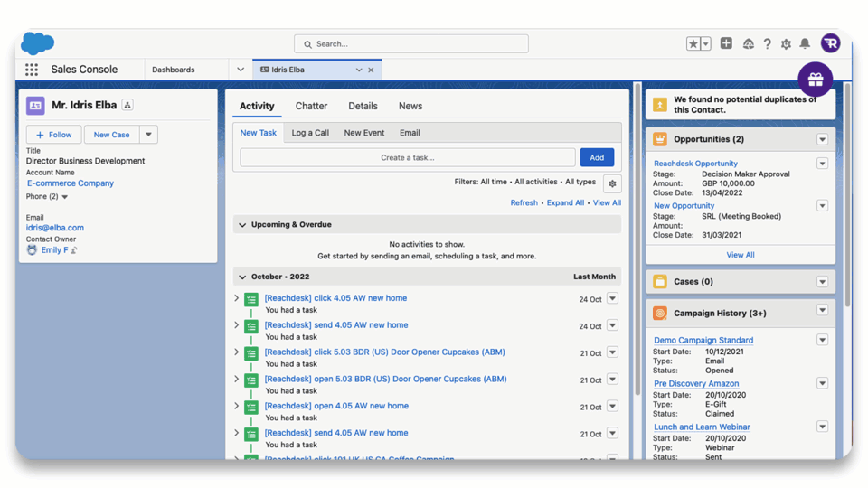This screenshot has width=868, height=488.
Task: Click the duplicate-check merge icon
Action: [660, 105]
